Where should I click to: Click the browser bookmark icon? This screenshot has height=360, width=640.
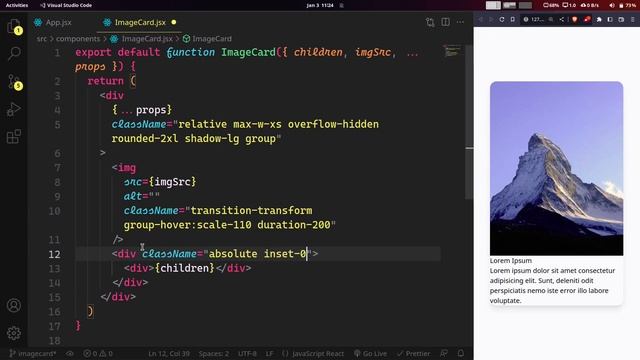(513, 19)
